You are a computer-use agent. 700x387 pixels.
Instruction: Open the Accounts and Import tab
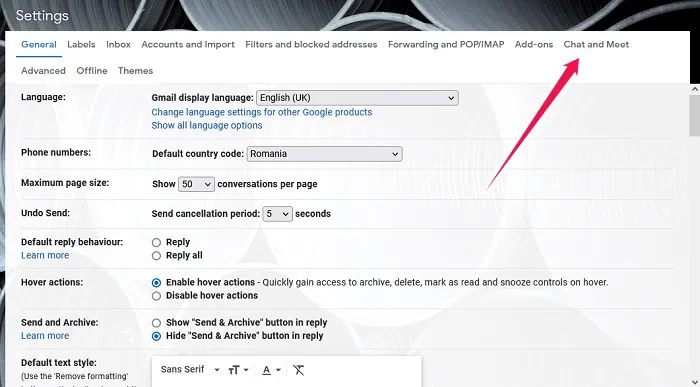188,45
